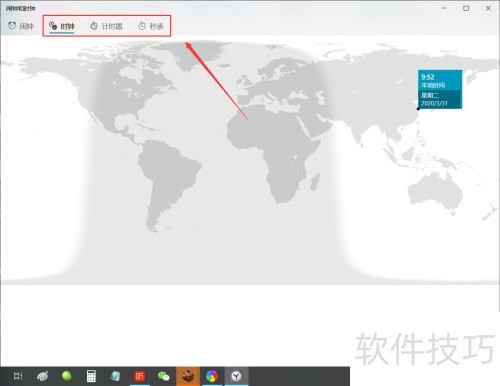Viewport: 500px width, 386px height.
Task: Open the blue notepad icon in taskbar
Action: click(115, 376)
